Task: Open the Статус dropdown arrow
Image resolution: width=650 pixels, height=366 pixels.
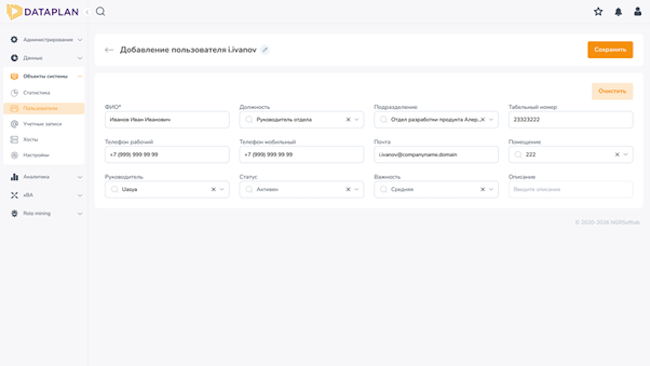Action: click(x=357, y=189)
